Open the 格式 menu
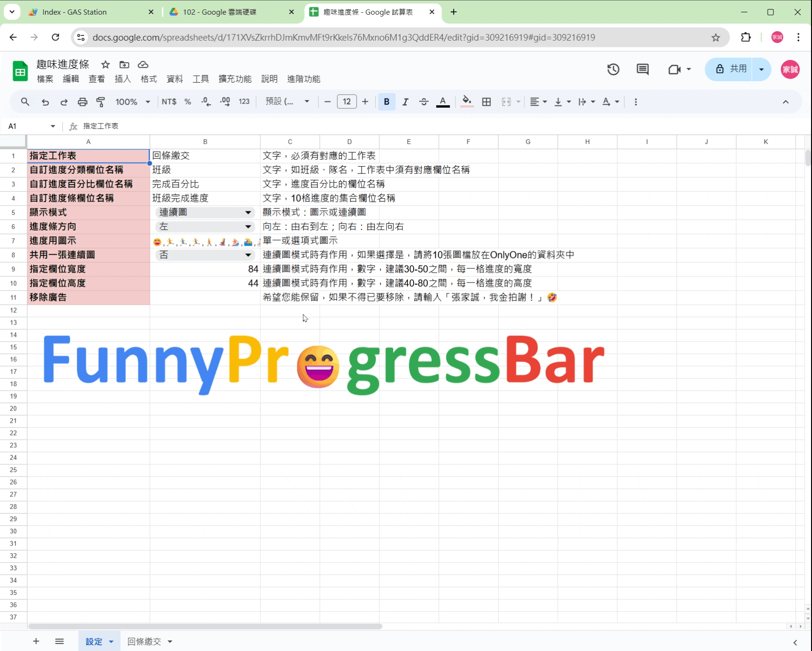The height and width of the screenshot is (651, 812). (149, 79)
